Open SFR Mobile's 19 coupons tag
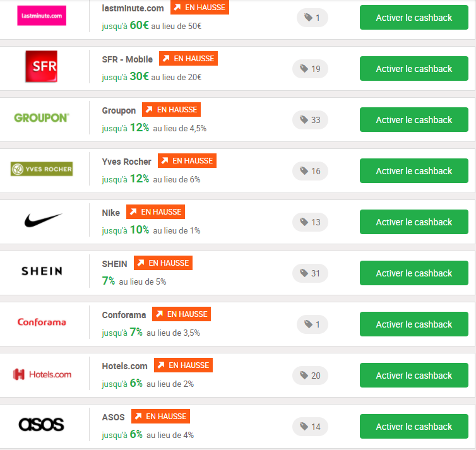The width and height of the screenshot is (476, 450). pyautogui.click(x=310, y=69)
